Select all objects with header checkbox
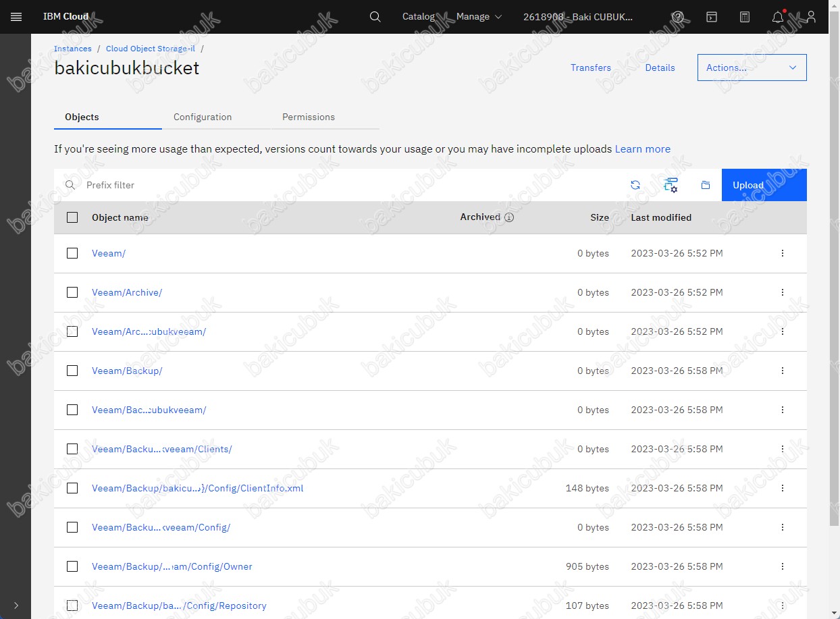Screen dimensions: 840x619 pyautogui.click(x=72, y=217)
